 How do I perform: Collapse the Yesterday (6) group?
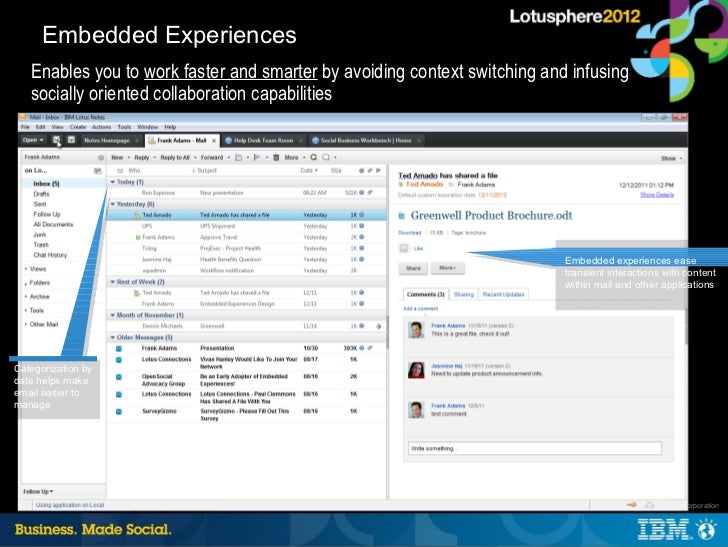click(113, 204)
